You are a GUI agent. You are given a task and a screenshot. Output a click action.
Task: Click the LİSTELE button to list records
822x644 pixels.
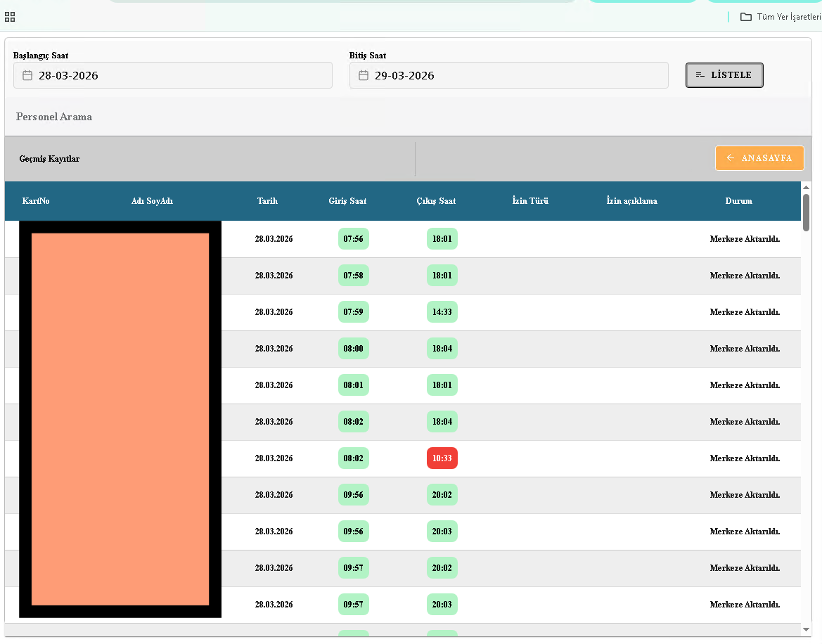pyautogui.click(x=724, y=75)
